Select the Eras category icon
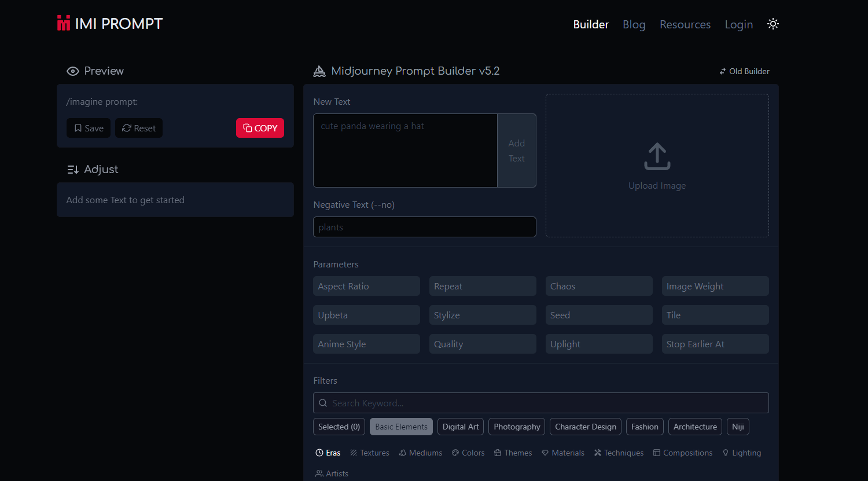The image size is (868, 481). coord(319,453)
